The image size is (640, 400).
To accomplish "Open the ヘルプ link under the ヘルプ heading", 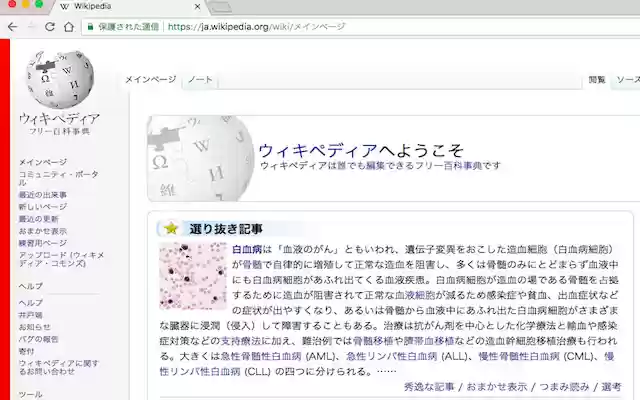I will [x=31, y=303].
